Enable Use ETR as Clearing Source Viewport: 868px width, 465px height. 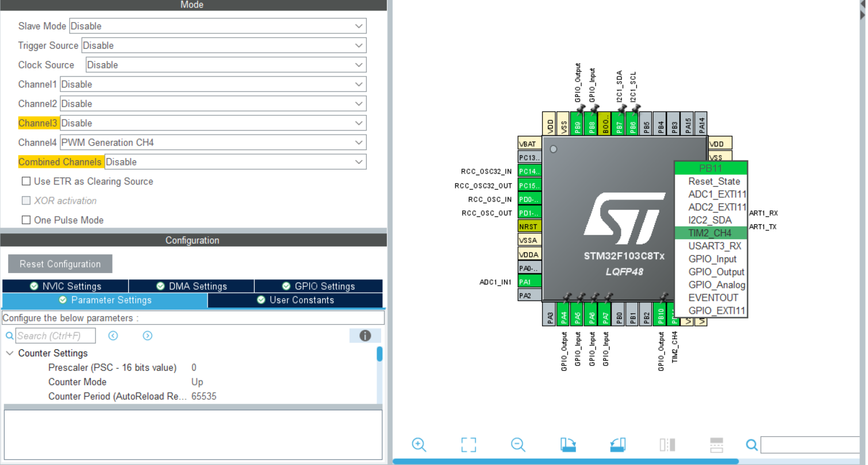26,181
